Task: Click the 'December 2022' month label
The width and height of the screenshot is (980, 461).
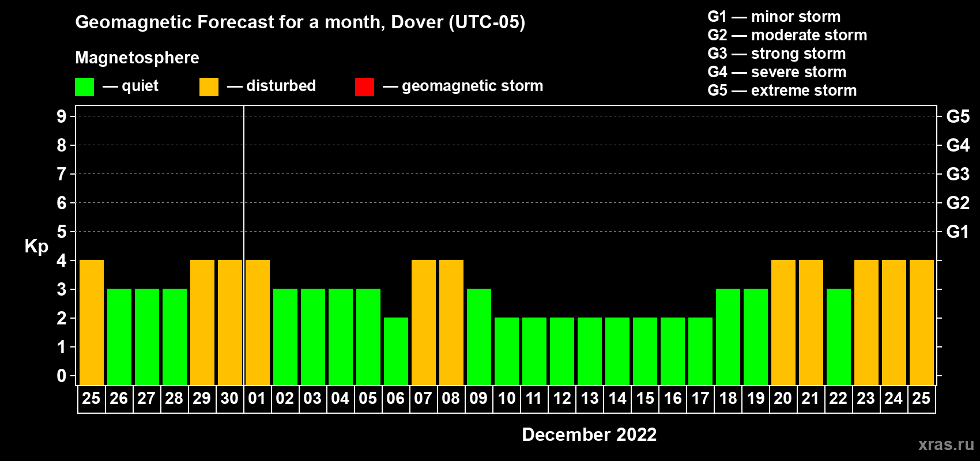Action: click(x=589, y=434)
